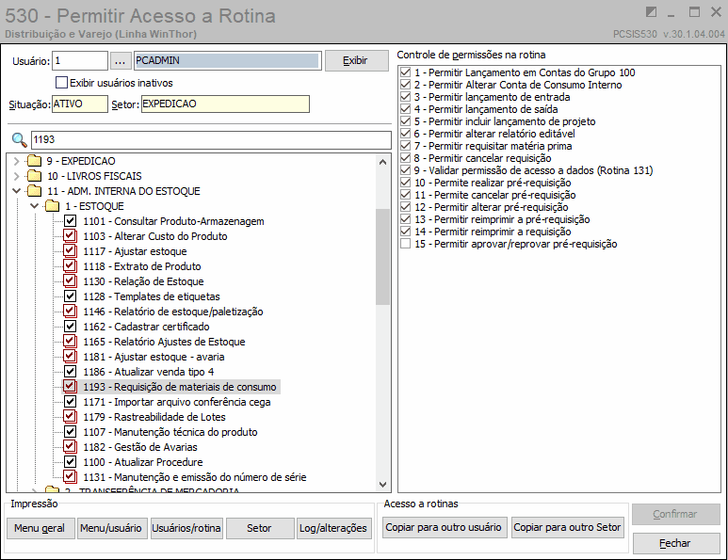Click the Fechar button
This screenshot has height=560, width=728.
pos(676,543)
